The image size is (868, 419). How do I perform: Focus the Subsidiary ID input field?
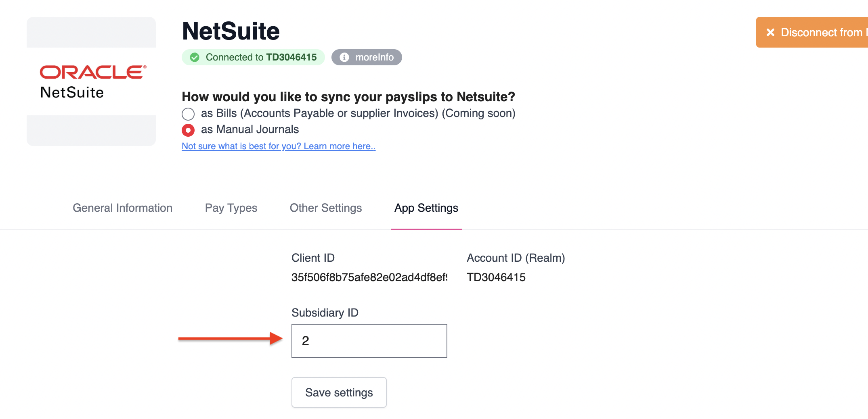[x=369, y=341]
